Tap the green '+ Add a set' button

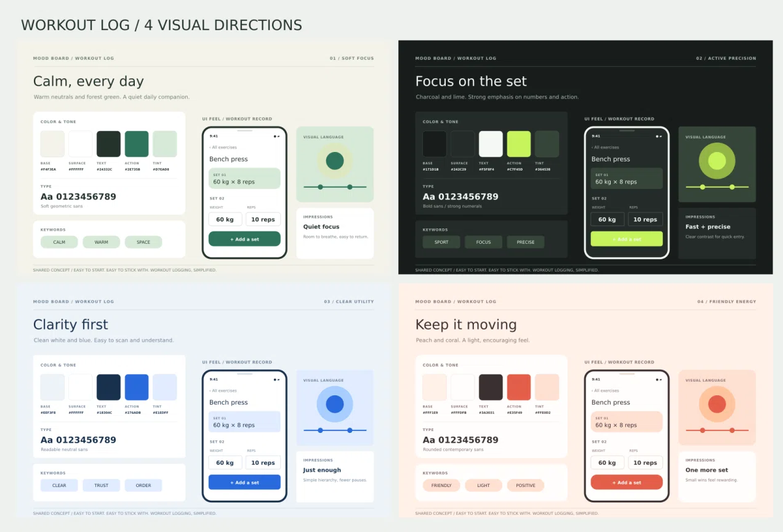(x=244, y=239)
